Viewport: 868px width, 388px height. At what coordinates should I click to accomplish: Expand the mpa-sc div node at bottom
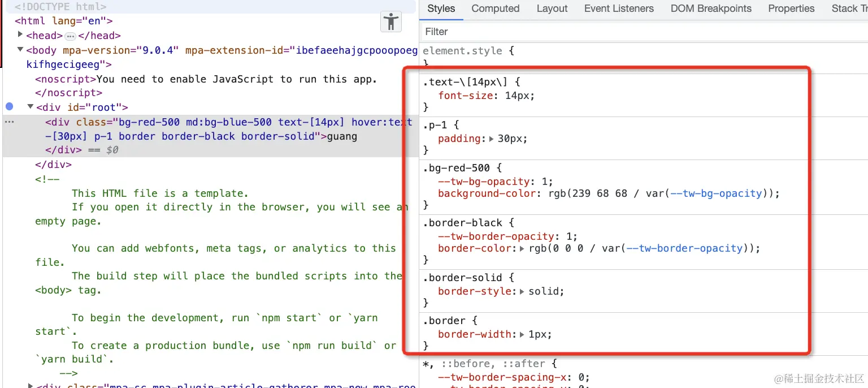(31, 386)
